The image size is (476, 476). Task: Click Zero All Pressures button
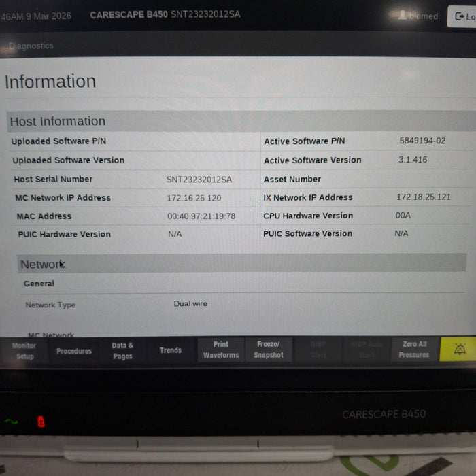coord(414,349)
